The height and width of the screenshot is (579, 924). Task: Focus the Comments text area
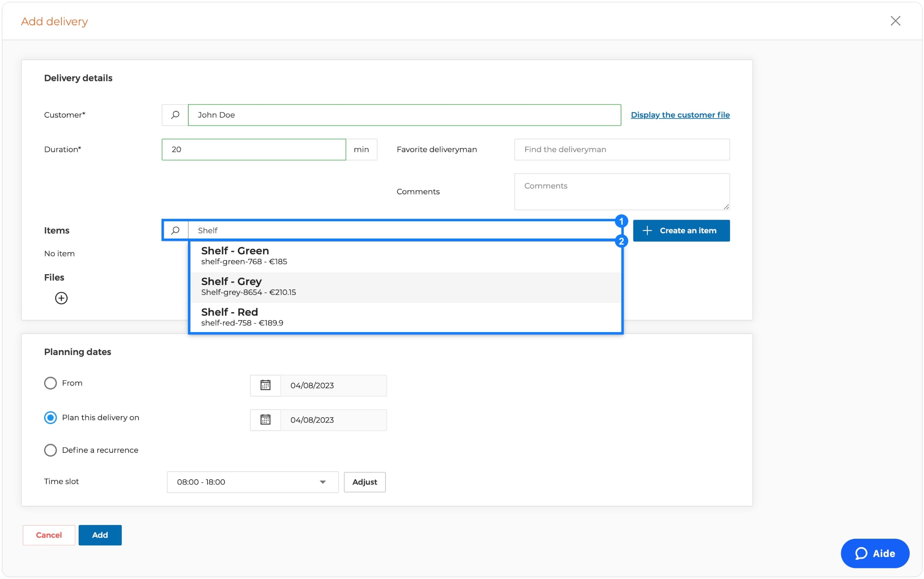[x=621, y=191]
